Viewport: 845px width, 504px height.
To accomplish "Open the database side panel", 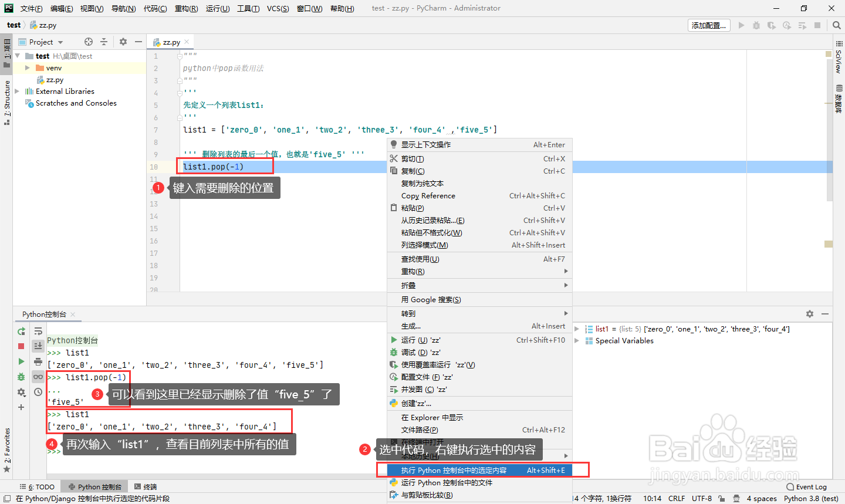I will 839,99.
